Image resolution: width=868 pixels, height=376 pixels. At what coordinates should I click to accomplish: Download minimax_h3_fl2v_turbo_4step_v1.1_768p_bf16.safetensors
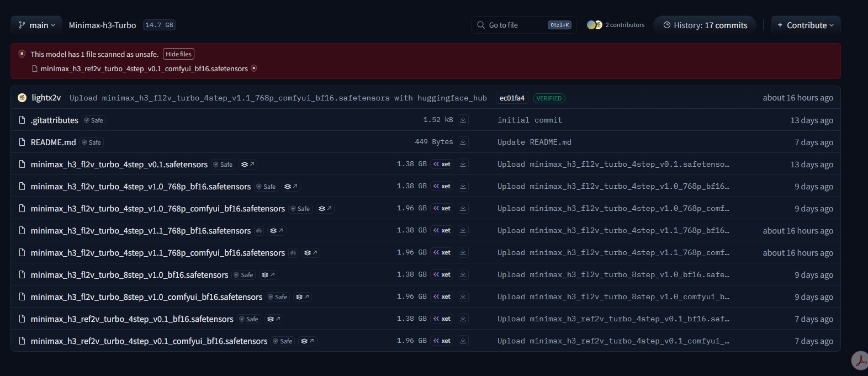coord(463,230)
